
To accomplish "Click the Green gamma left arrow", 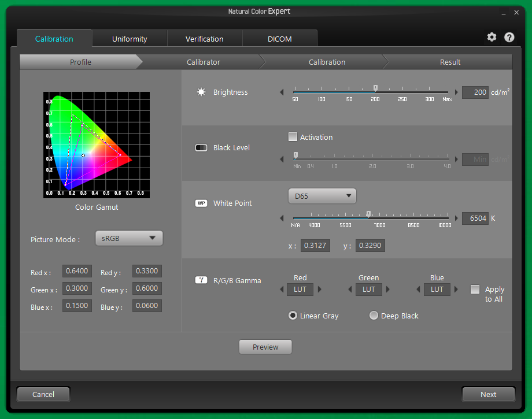I will (350, 290).
